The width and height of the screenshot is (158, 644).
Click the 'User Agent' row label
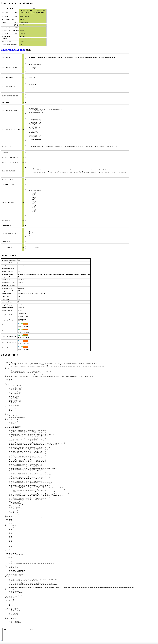(5, 12)
